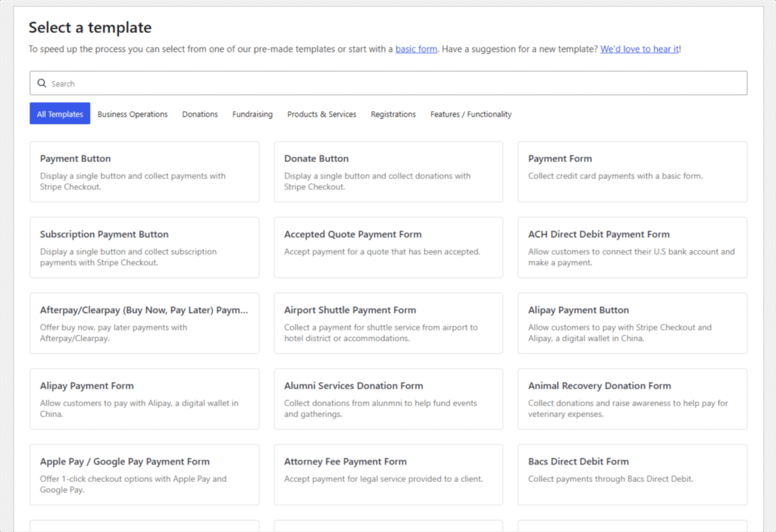Filter by Products & Services

pyautogui.click(x=321, y=114)
